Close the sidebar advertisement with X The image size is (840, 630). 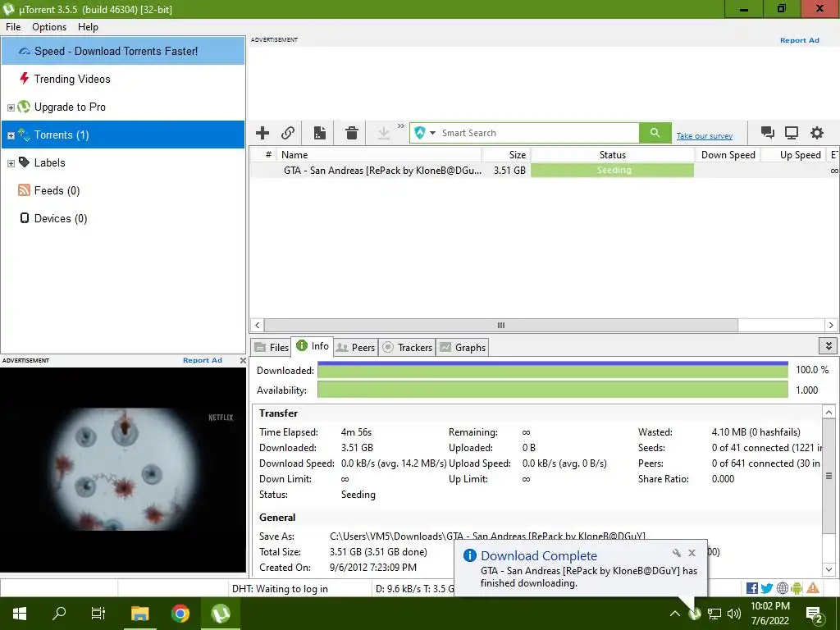[x=243, y=361]
